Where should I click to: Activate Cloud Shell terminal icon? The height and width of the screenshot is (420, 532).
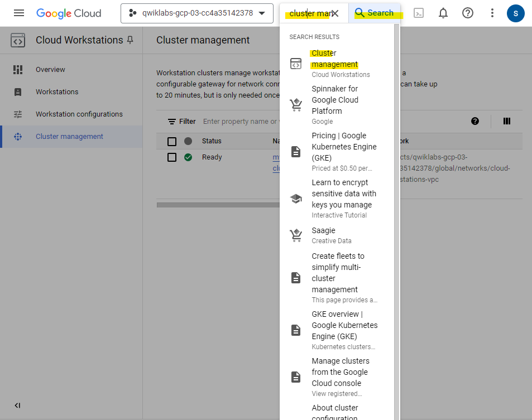(419, 13)
